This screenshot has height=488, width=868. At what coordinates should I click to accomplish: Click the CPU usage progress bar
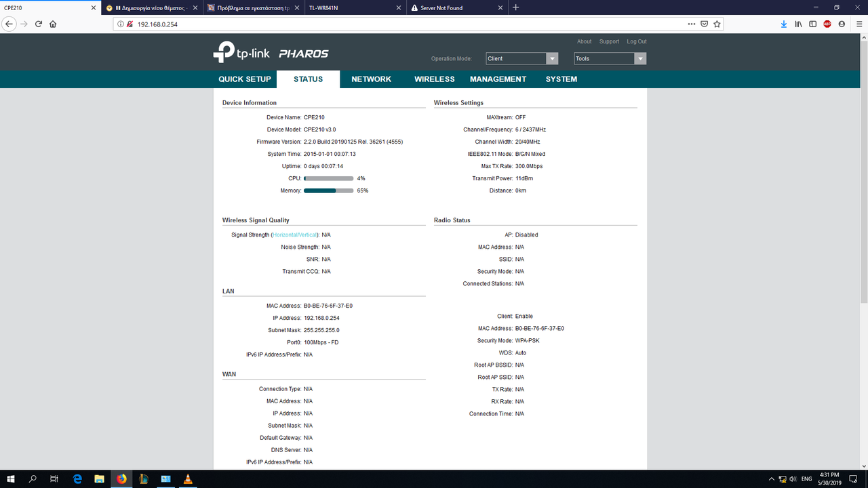[328, 178]
